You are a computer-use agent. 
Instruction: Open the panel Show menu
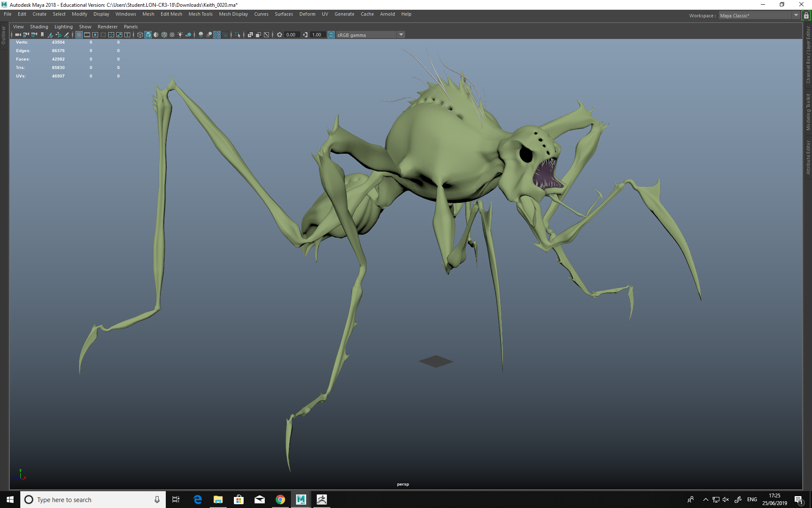[85, 27]
